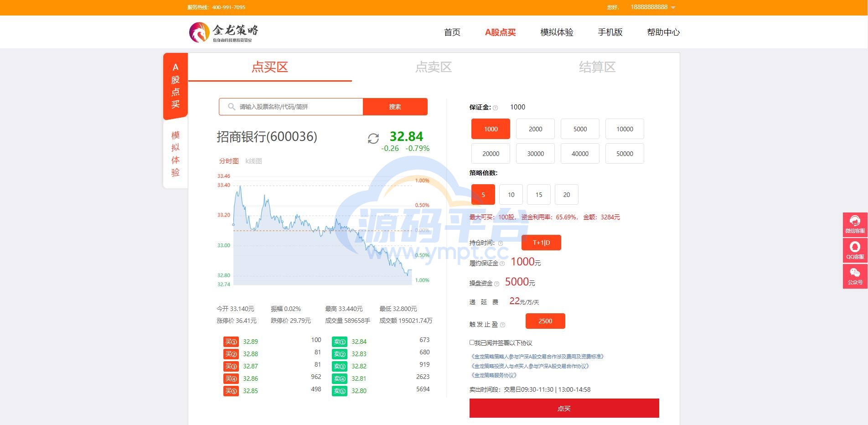
Task: Open 帮助中心 navigation item
Action: [663, 32]
